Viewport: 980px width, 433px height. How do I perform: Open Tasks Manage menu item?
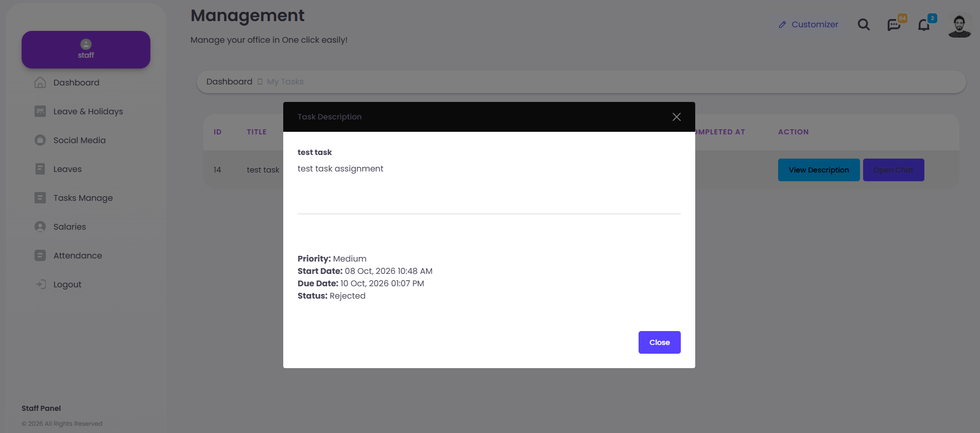[x=83, y=198]
